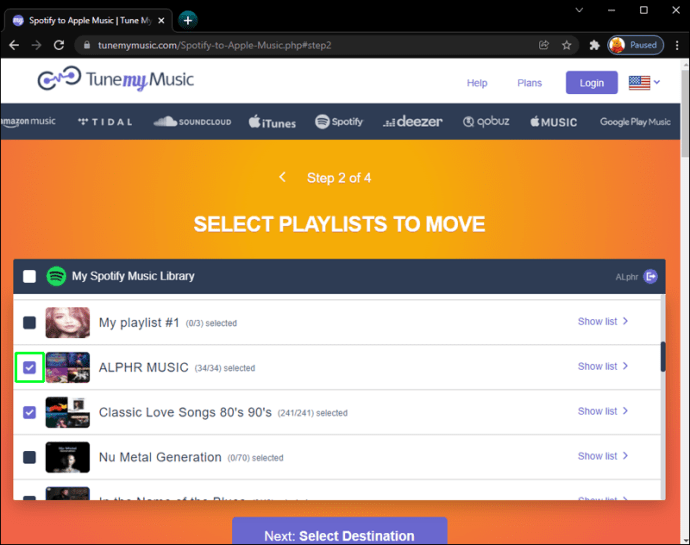Click the ALphr account name
The image size is (690, 545).
pyautogui.click(x=627, y=277)
